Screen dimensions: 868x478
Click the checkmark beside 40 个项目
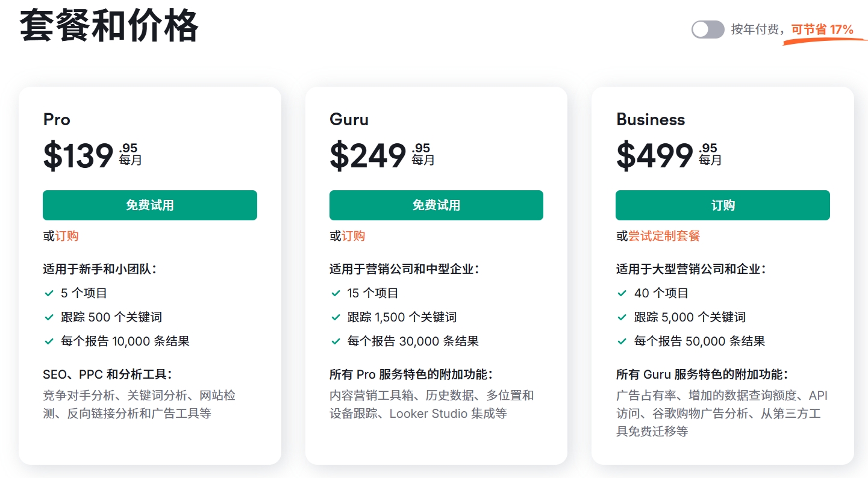pos(622,293)
